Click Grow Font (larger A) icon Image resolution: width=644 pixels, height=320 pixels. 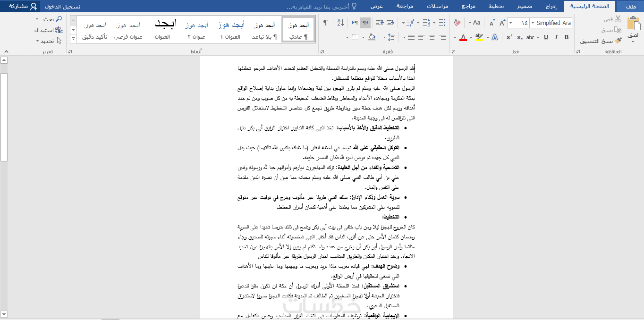[501, 23]
